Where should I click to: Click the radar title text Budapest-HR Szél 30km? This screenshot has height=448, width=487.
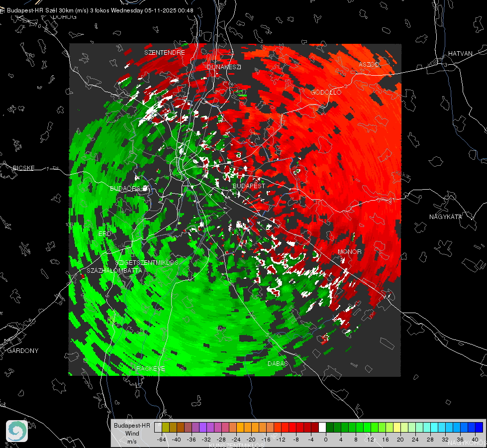coord(40,10)
